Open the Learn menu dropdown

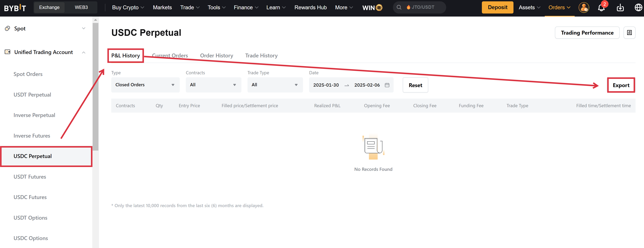pyautogui.click(x=276, y=7)
